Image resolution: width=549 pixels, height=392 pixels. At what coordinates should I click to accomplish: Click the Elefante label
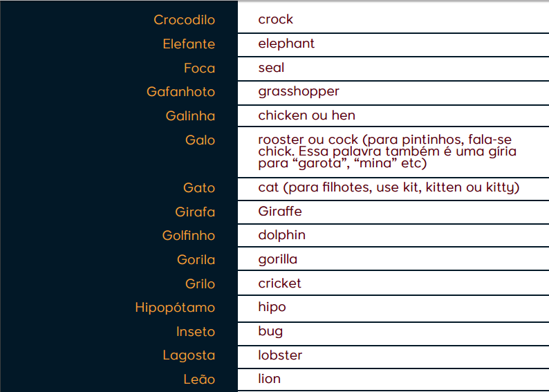189,44
